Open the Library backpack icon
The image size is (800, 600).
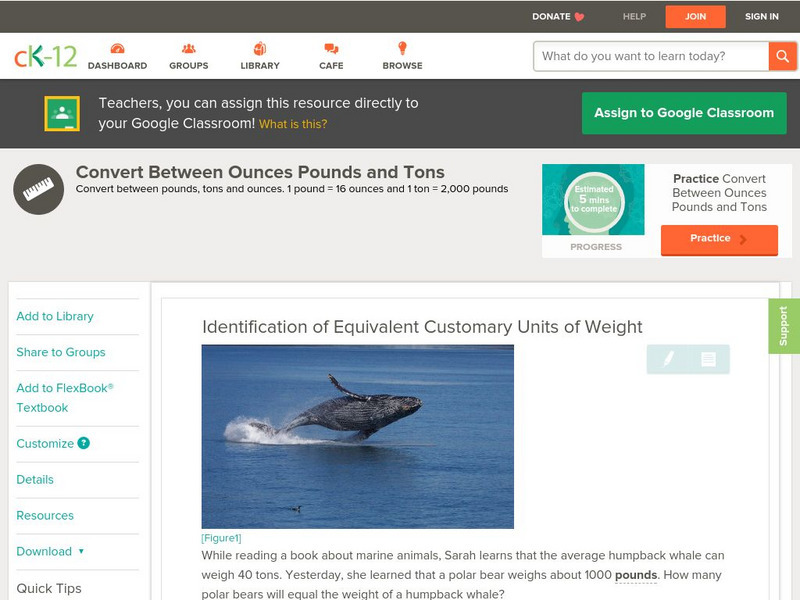pyautogui.click(x=260, y=48)
